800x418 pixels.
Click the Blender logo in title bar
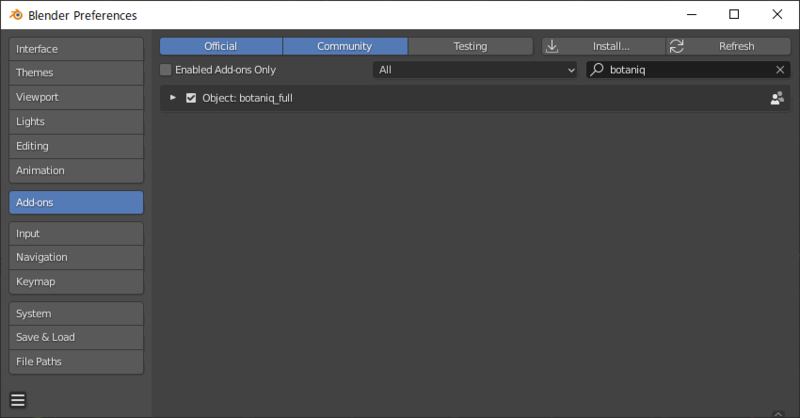[x=16, y=15]
